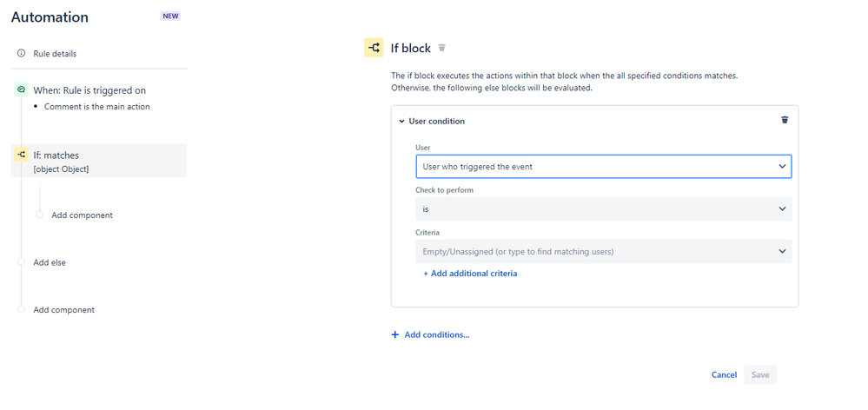This screenshot has height=410, width=868.
Task: Click the Save button
Action: click(760, 374)
